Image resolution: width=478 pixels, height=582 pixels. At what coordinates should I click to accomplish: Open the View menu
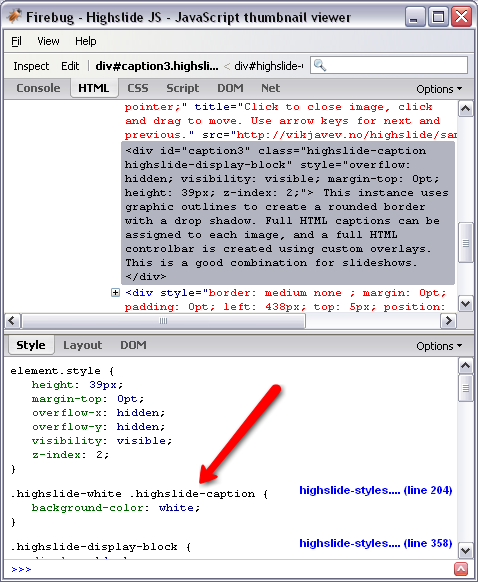48,41
